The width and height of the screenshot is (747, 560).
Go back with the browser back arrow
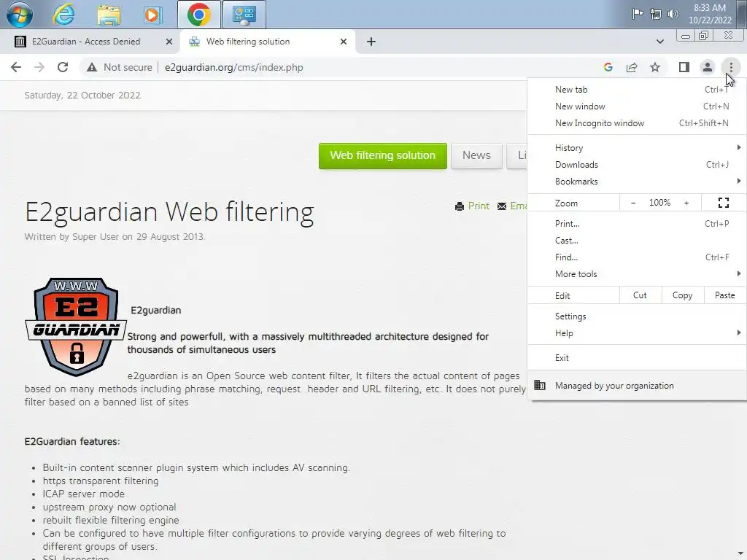click(x=16, y=67)
